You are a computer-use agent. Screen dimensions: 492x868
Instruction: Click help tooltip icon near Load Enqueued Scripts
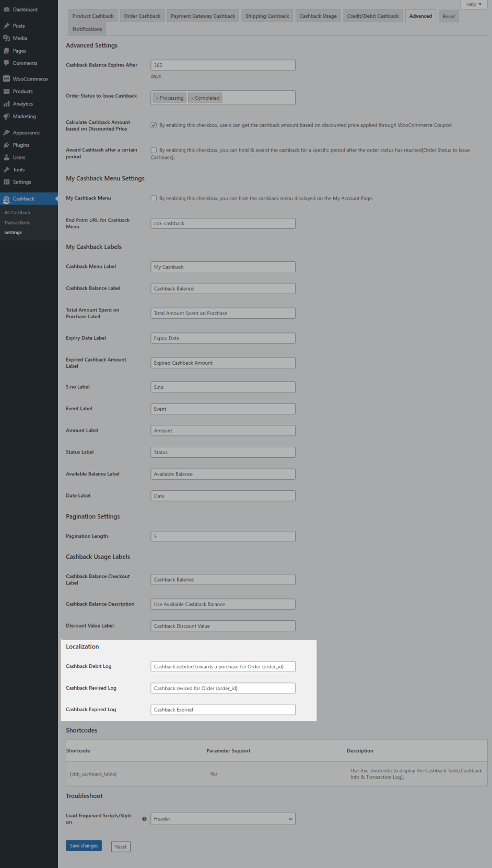coord(144,819)
